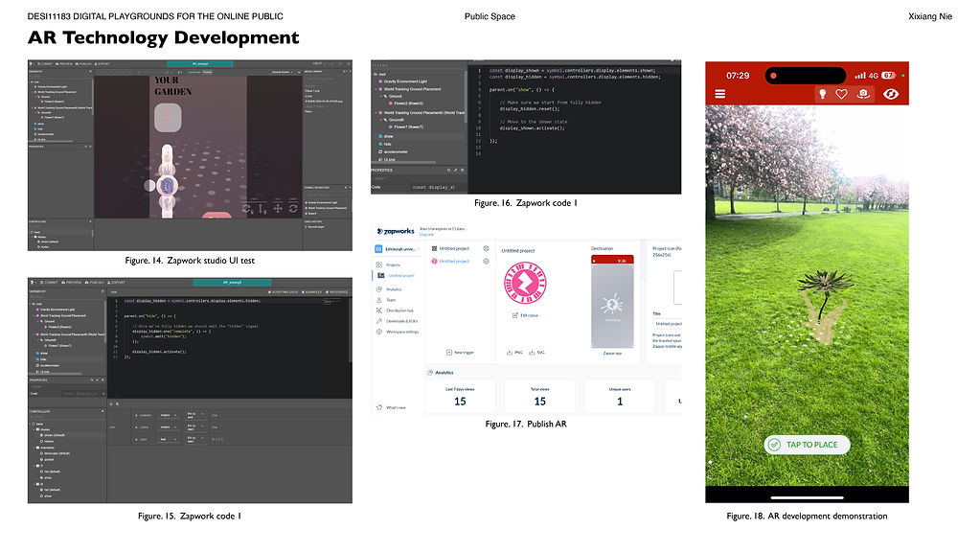Click the Analytics section heading icon
This screenshot has width=980, height=552.
[430, 373]
